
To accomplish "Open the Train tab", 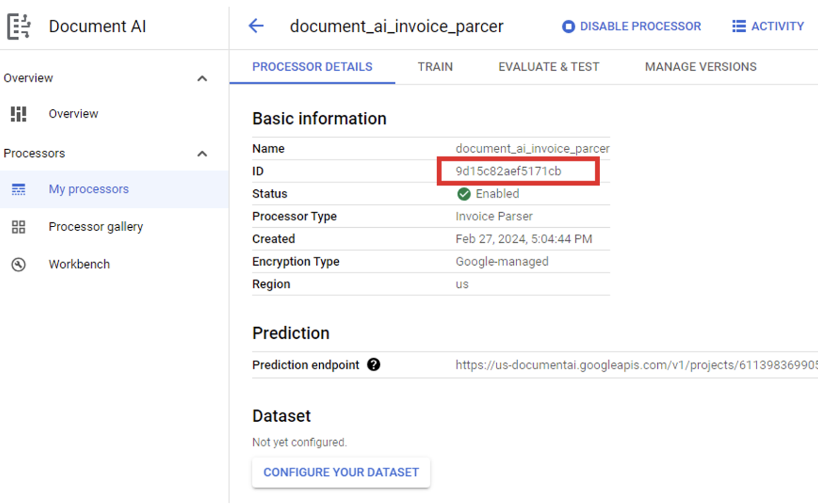I will 435,67.
